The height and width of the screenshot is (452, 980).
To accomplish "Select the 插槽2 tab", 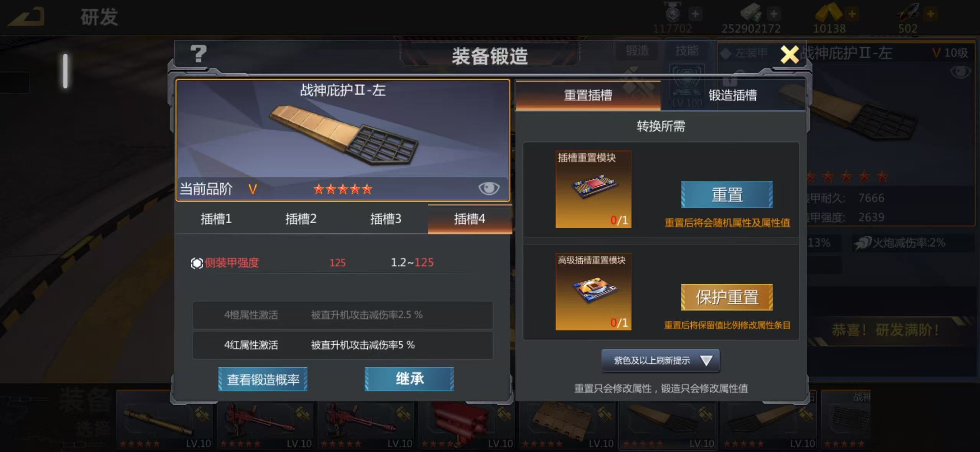I will [x=301, y=219].
